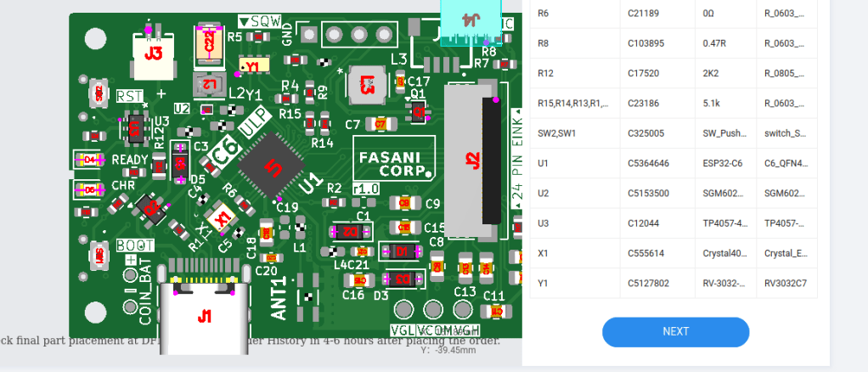Viewport: 868px width, 372px height.
Task: Click the D1 diode on the PCB
Action: (x=403, y=251)
